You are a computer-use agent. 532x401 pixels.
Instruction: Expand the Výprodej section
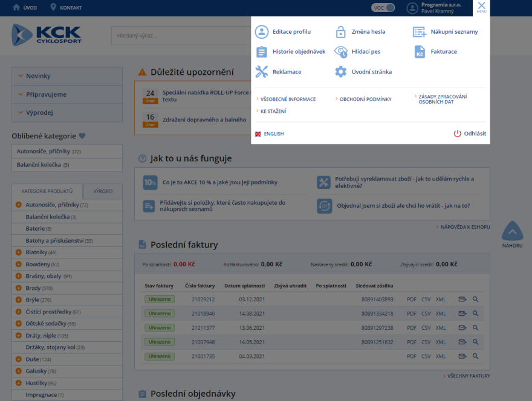click(x=67, y=112)
